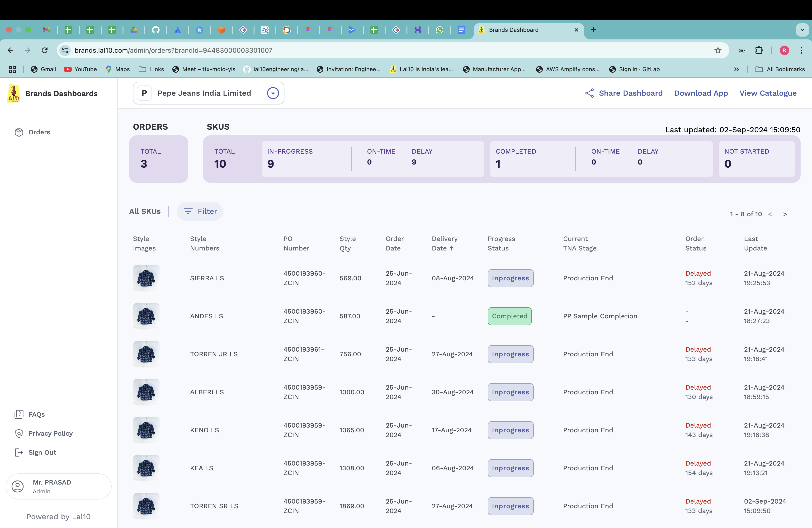
Task: Click the '1 - 8 of 10' pagination text
Action: click(746, 214)
